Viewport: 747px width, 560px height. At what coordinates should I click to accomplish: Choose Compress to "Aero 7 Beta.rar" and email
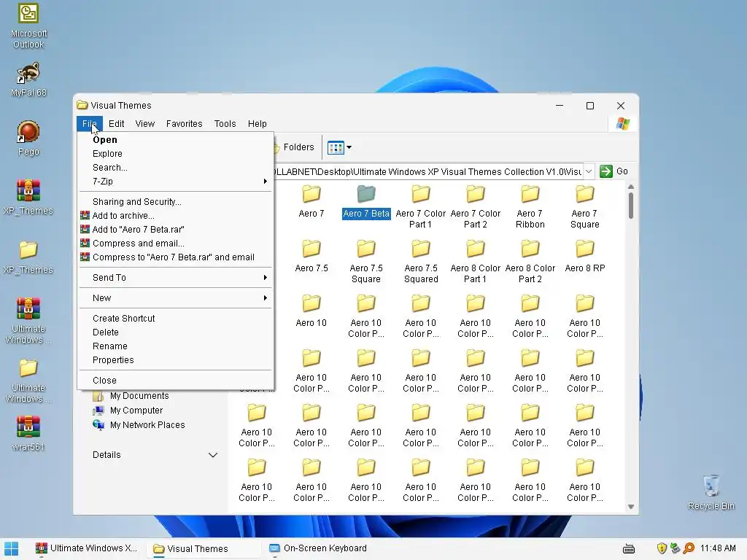coord(175,257)
